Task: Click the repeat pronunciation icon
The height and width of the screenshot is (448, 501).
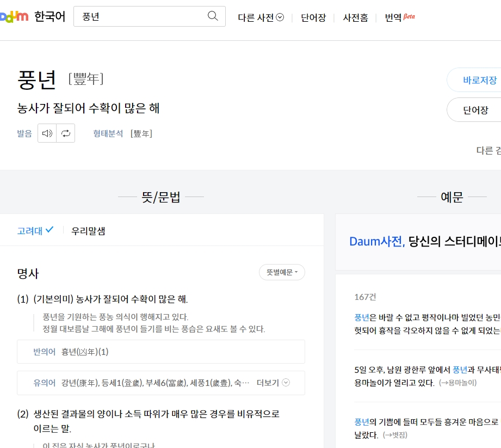Action: coord(66,133)
